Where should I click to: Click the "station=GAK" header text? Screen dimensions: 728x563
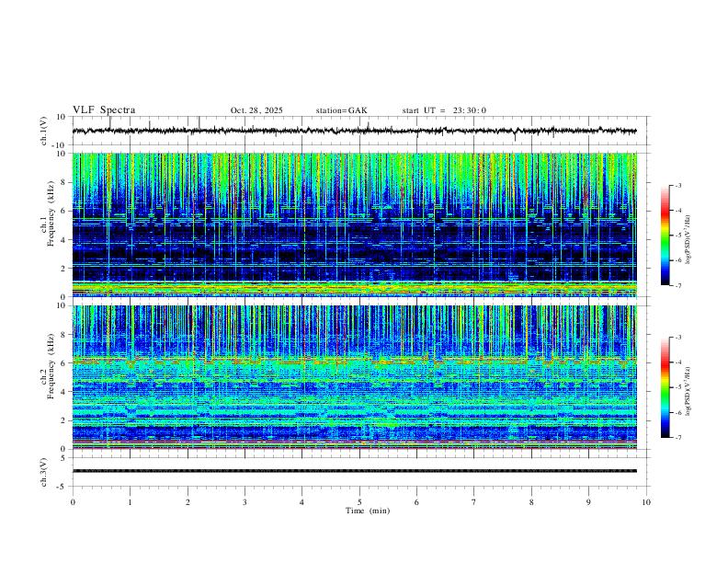(341, 110)
